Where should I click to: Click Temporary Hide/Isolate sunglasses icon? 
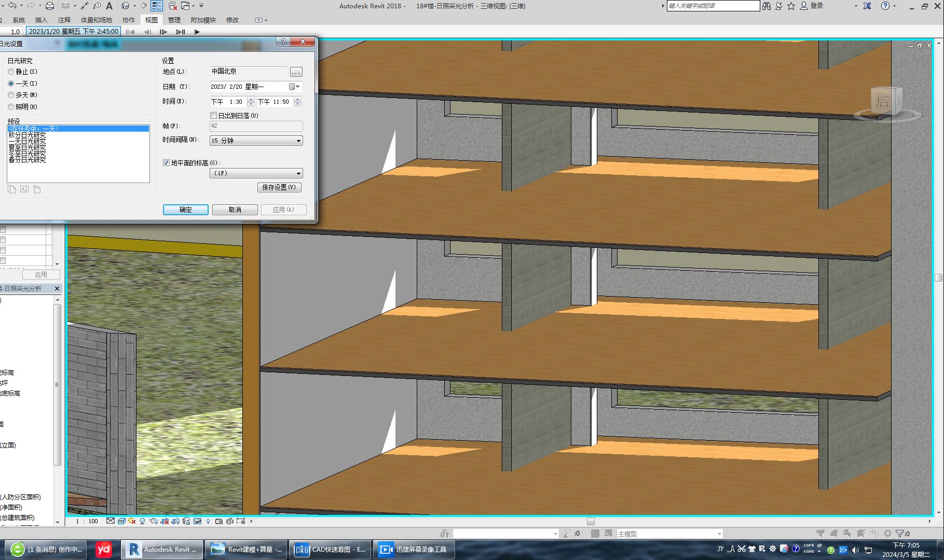click(197, 521)
